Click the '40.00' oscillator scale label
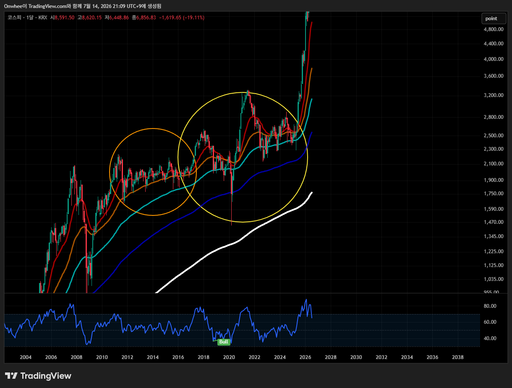Screen dimensions: 512x388 coord(490,338)
